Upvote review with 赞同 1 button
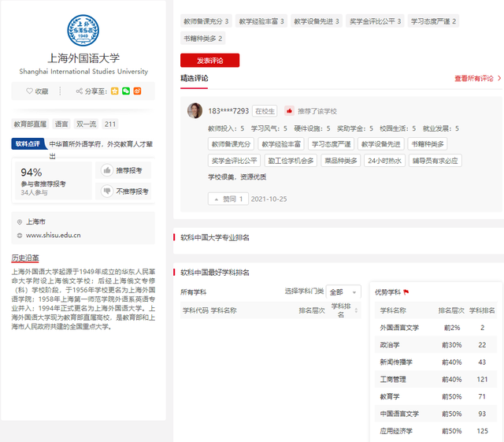Screen dimensions: 504x442 [228, 199]
